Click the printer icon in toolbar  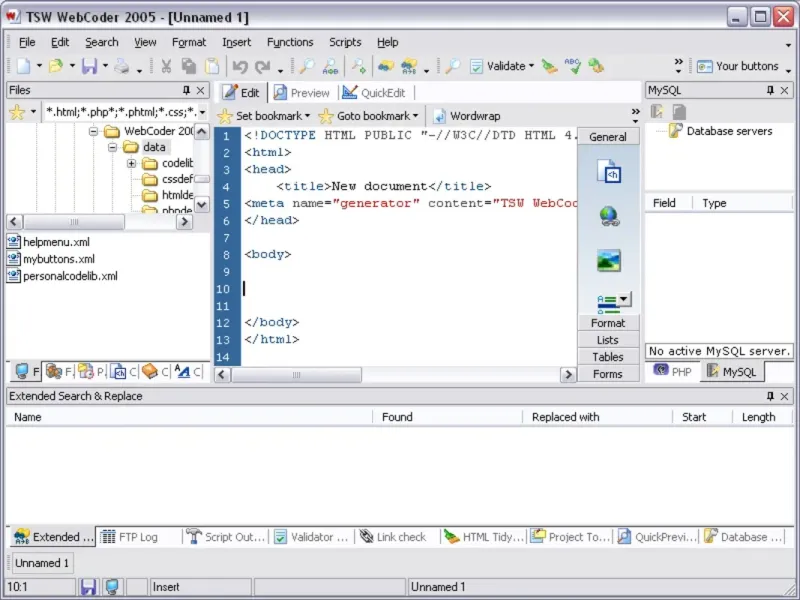tap(122, 66)
